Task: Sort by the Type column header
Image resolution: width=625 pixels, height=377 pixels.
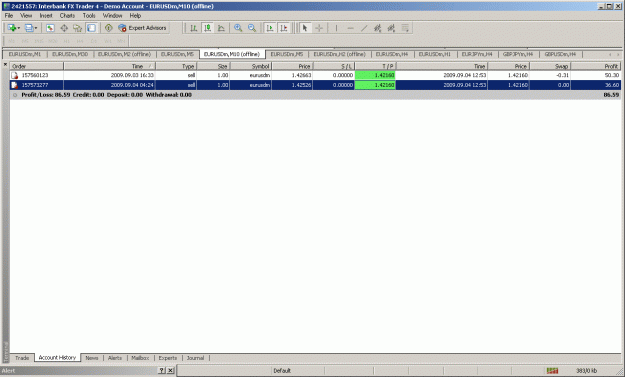Action: coord(176,66)
